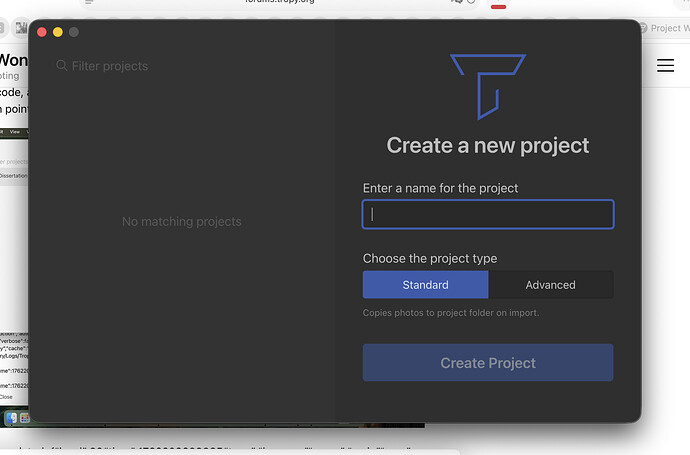Close the Tropy window with red button

[x=42, y=32]
